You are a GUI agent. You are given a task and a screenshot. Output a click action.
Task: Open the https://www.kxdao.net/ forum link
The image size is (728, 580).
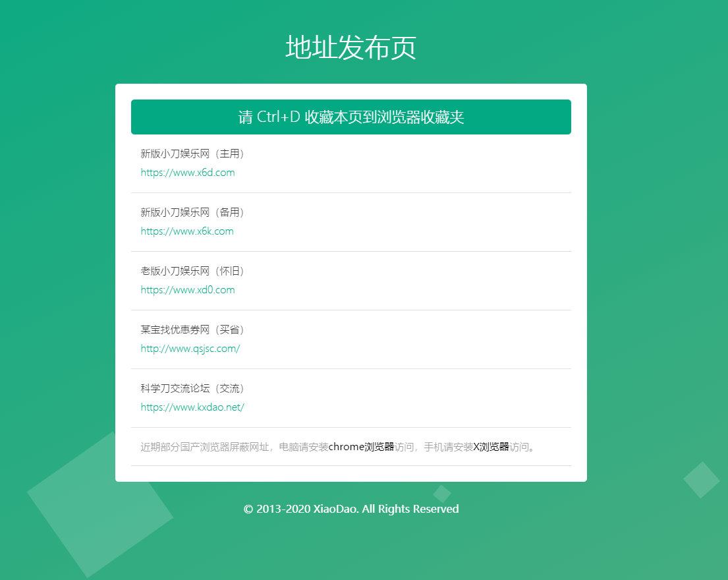[x=192, y=407]
